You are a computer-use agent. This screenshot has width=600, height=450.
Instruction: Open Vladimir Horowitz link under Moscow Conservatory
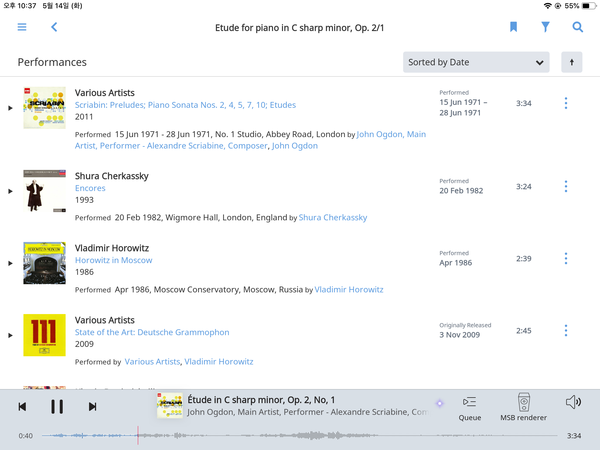click(349, 290)
